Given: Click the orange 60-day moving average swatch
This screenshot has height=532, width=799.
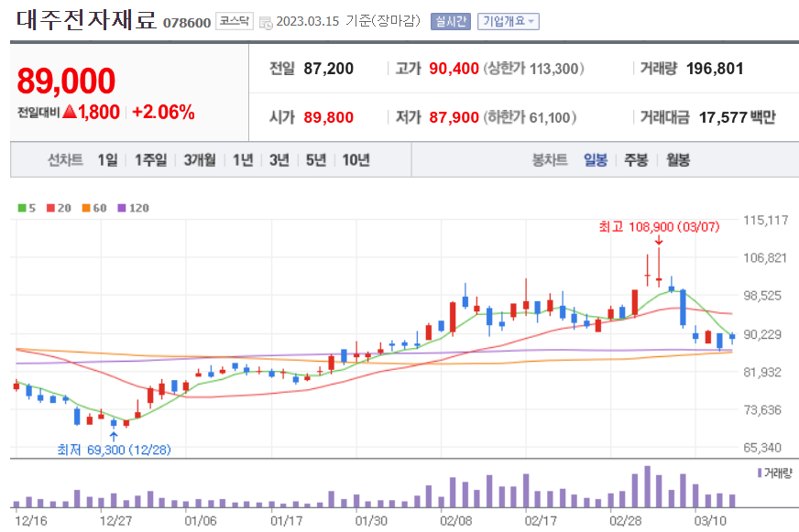Looking at the screenshot, I should click(86, 208).
